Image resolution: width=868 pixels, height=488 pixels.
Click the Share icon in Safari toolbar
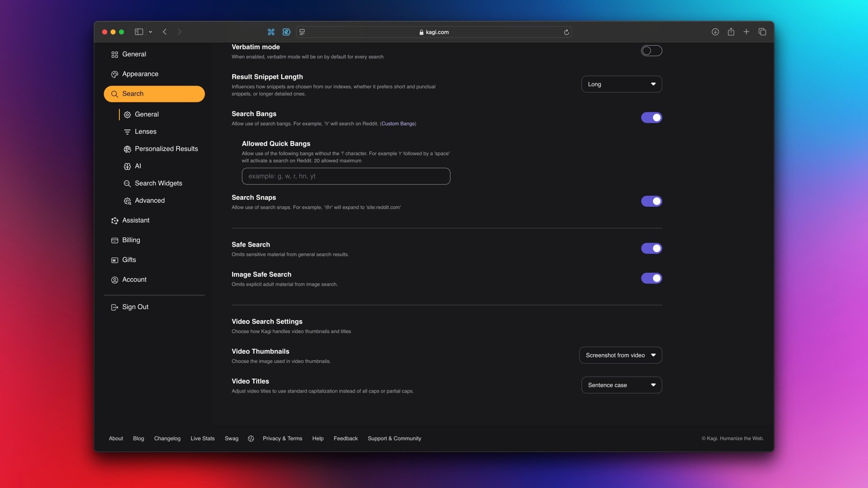pos(731,32)
